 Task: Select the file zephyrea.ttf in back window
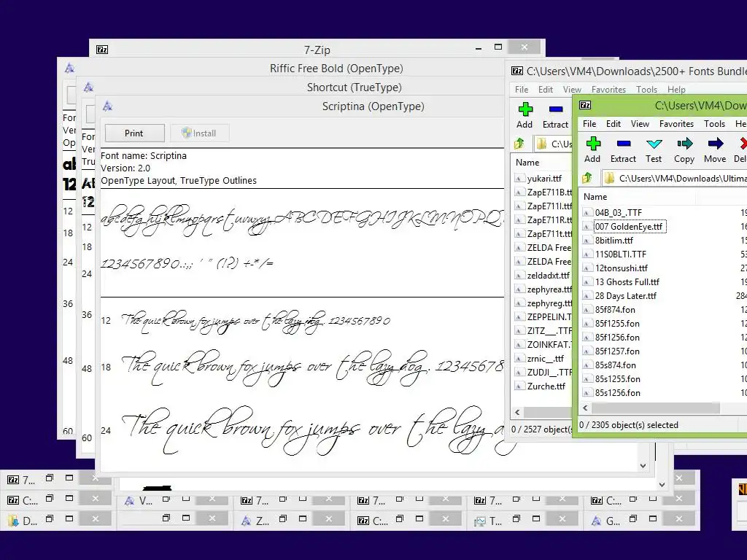(549, 289)
